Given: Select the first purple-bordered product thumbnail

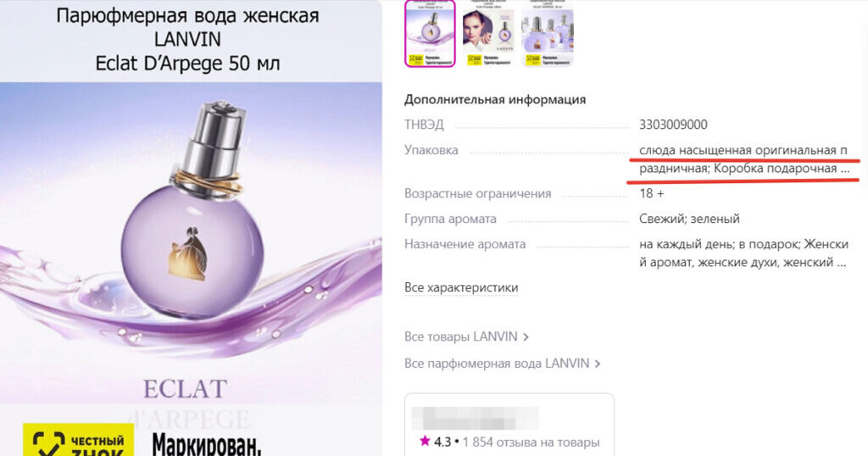Looking at the screenshot, I should [430, 33].
